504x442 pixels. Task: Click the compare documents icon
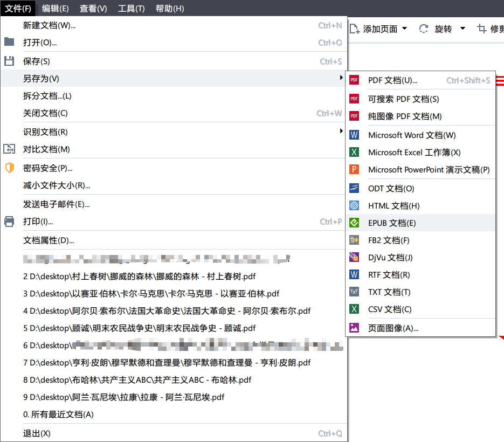[9, 149]
